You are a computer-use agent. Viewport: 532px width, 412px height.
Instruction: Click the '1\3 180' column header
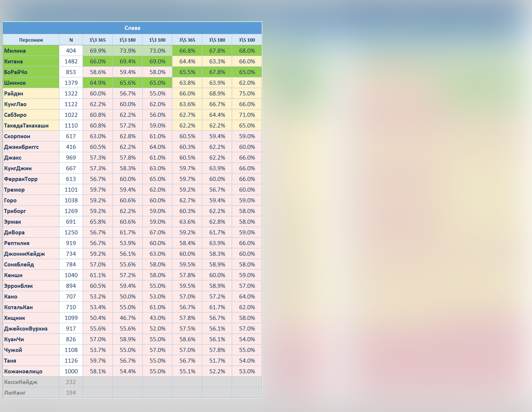coord(127,40)
